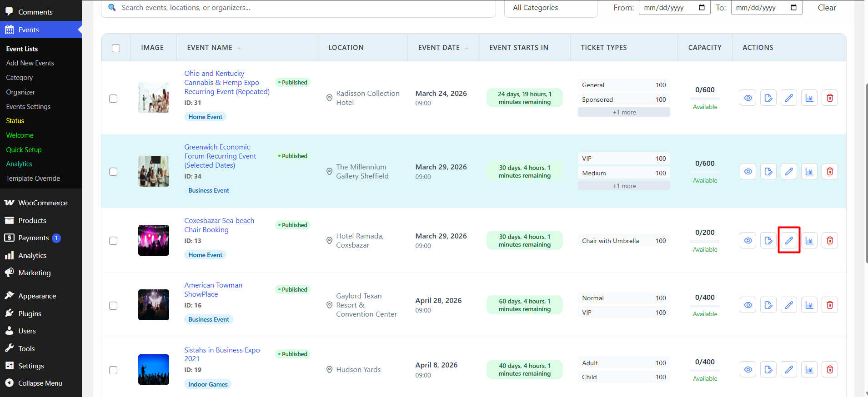Open statistics chart icon for American Towman ShowPlace
The image size is (868, 397).
pos(809,305)
